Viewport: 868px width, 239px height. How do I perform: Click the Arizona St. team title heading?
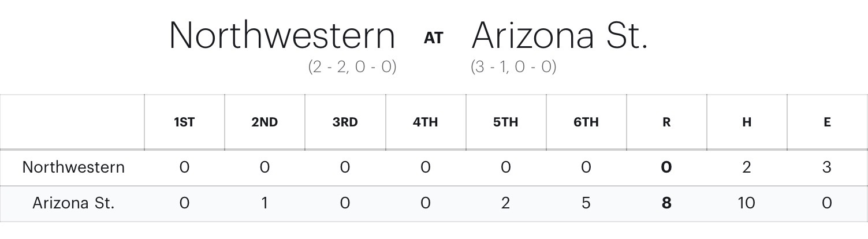pos(560,36)
